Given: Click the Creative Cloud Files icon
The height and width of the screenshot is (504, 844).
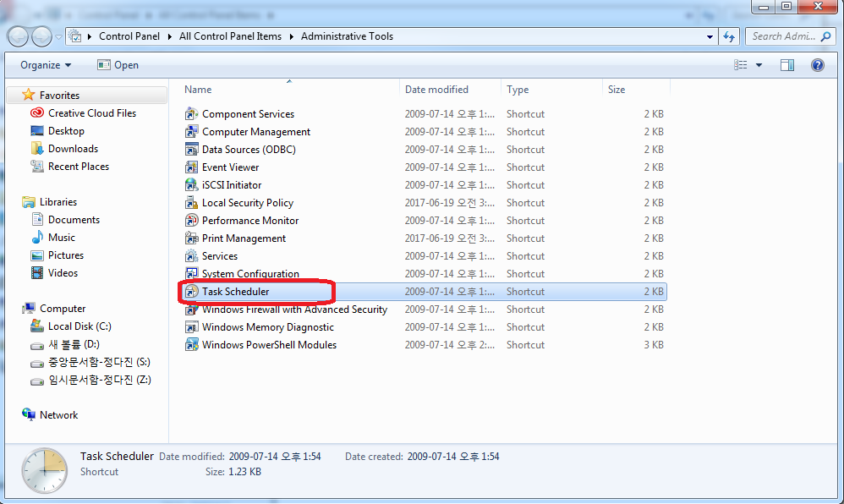Looking at the screenshot, I should coord(37,113).
